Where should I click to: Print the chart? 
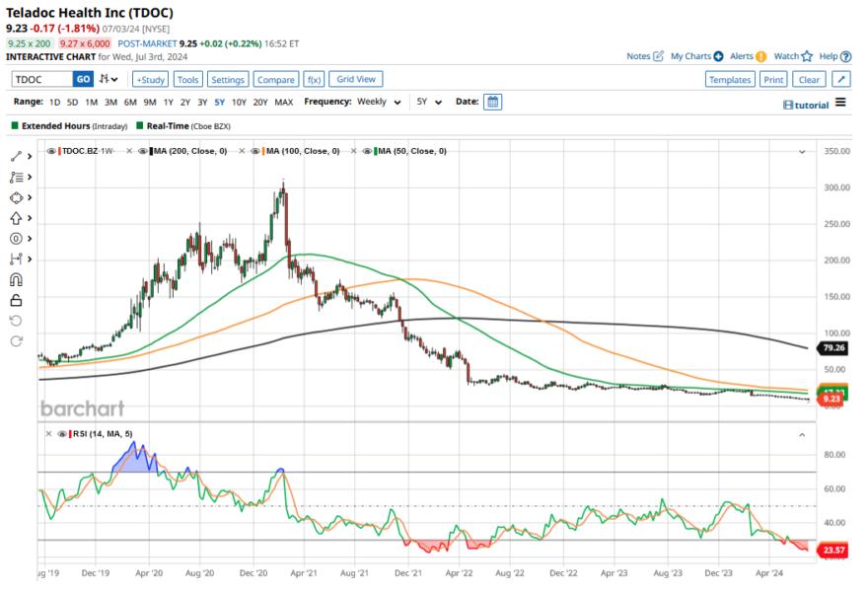(773, 79)
